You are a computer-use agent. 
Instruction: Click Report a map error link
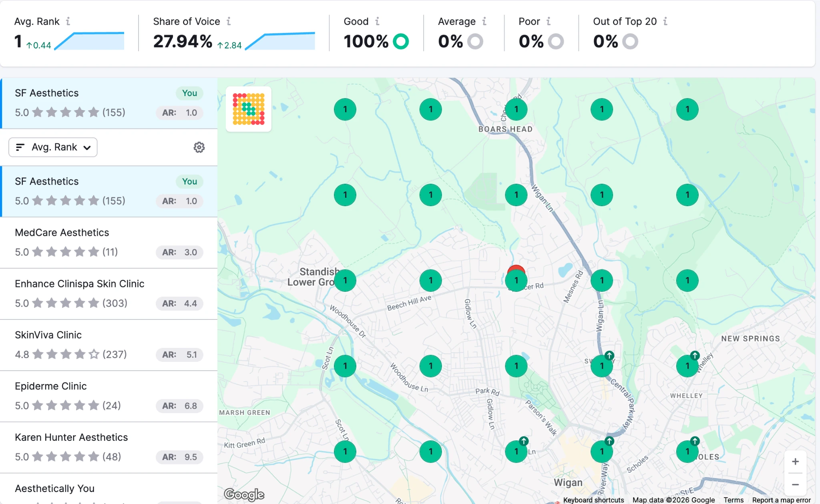[x=781, y=500]
